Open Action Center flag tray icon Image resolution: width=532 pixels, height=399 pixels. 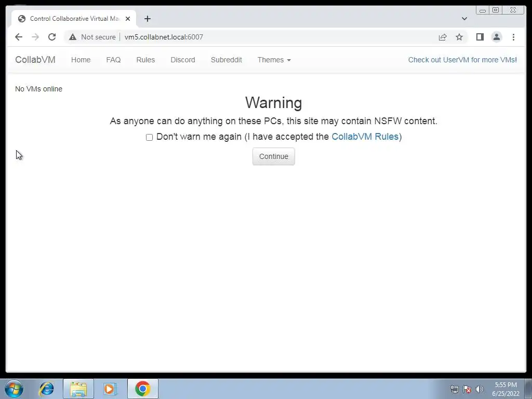pos(467,389)
